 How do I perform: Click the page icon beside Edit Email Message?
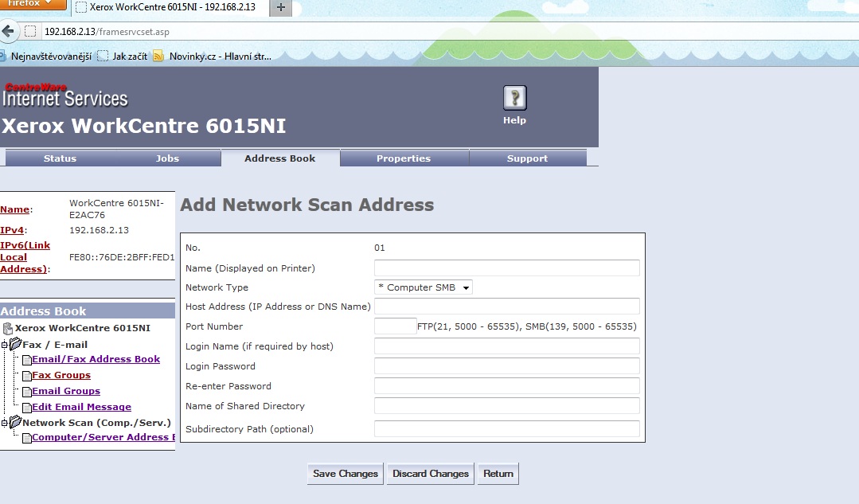pyautogui.click(x=26, y=408)
